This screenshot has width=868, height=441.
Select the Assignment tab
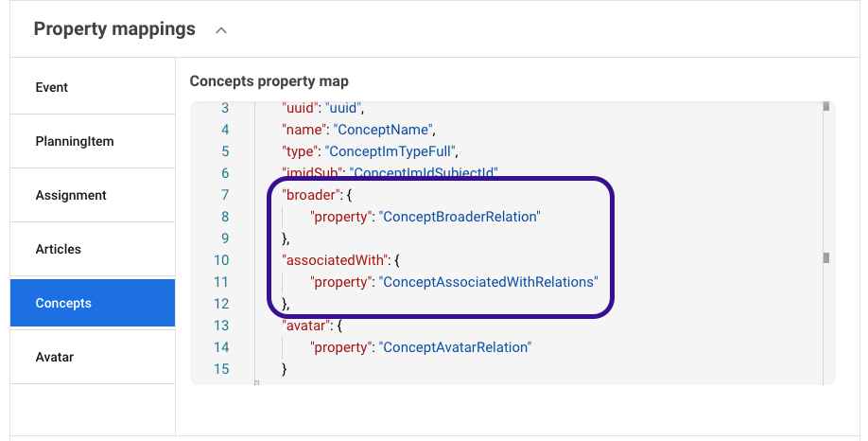coord(71,195)
